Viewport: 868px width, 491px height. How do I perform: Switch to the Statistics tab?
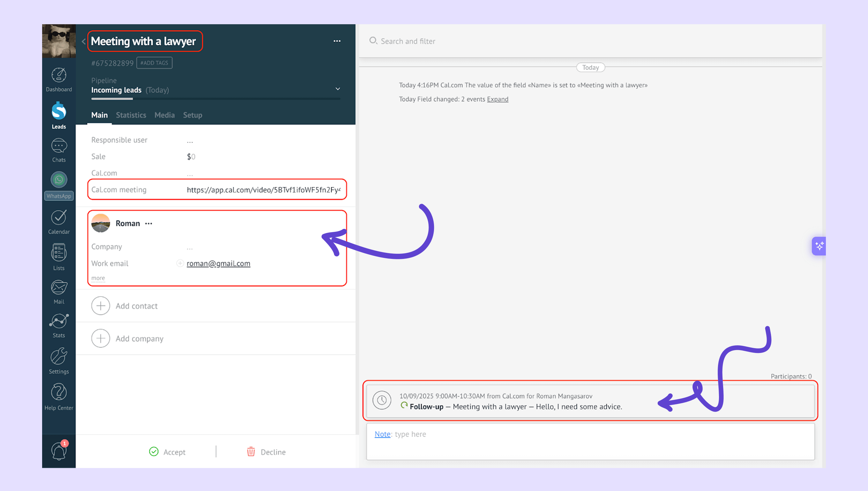click(131, 115)
